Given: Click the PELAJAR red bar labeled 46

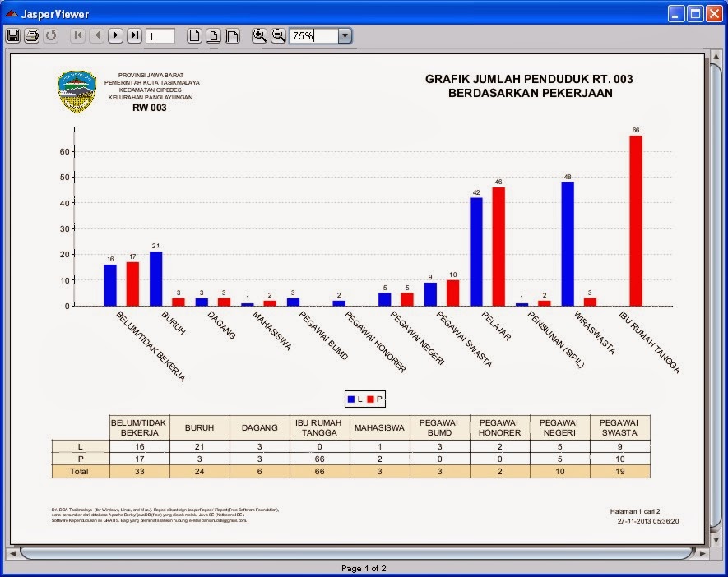Looking at the screenshot, I should [x=498, y=247].
